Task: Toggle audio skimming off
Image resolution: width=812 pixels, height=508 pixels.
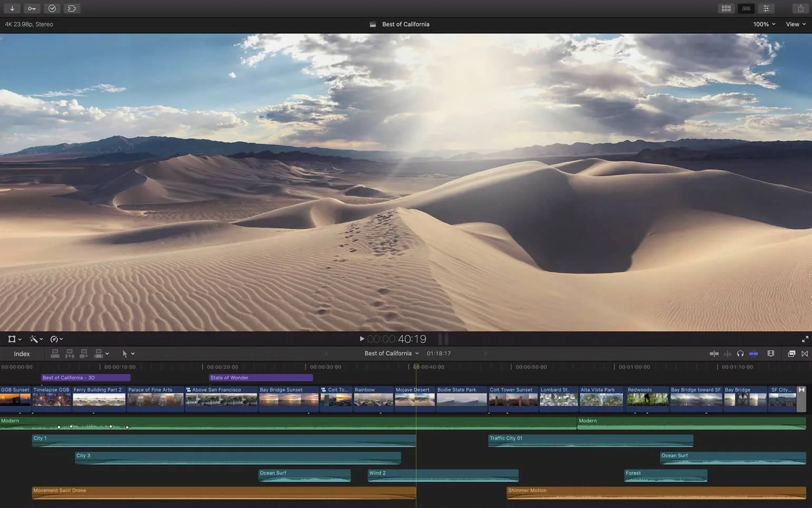Action: coord(728,354)
